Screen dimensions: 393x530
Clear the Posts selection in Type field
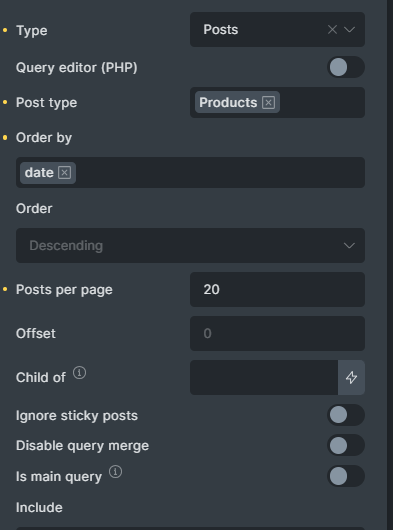click(x=332, y=30)
